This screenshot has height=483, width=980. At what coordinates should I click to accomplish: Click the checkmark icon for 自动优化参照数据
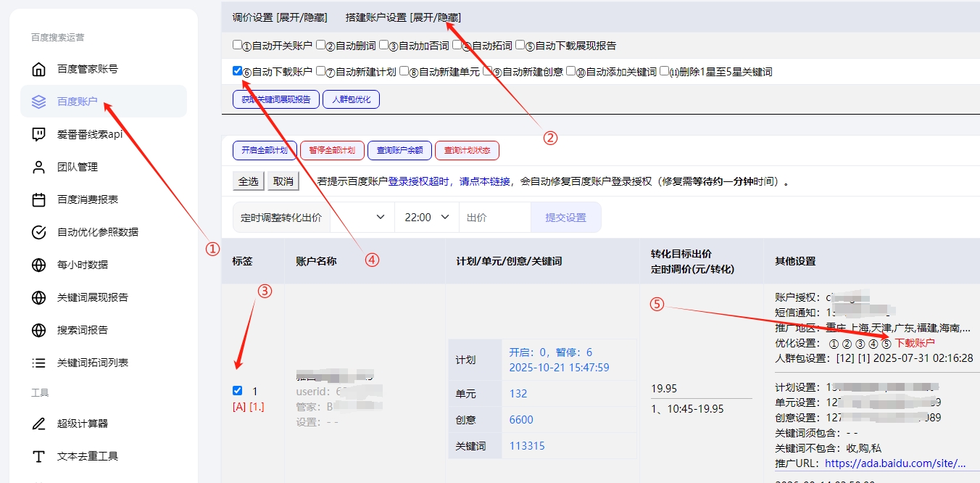(39, 232)
